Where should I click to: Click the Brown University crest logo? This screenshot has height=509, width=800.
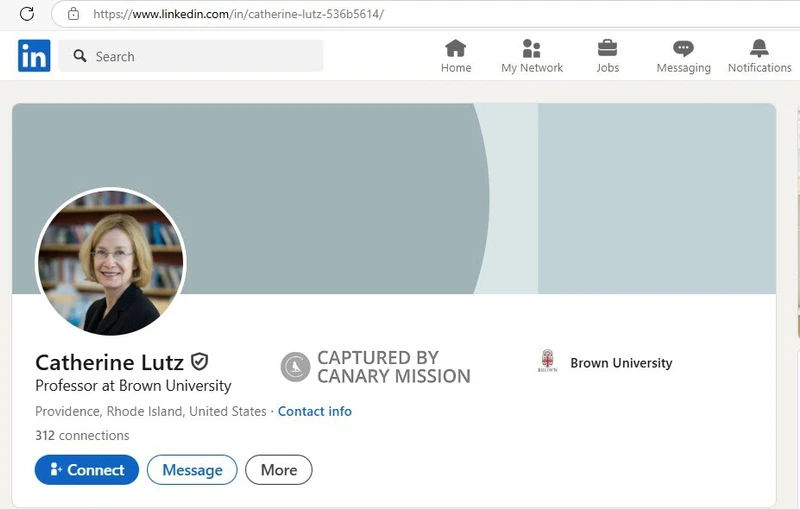pos(547,362)
